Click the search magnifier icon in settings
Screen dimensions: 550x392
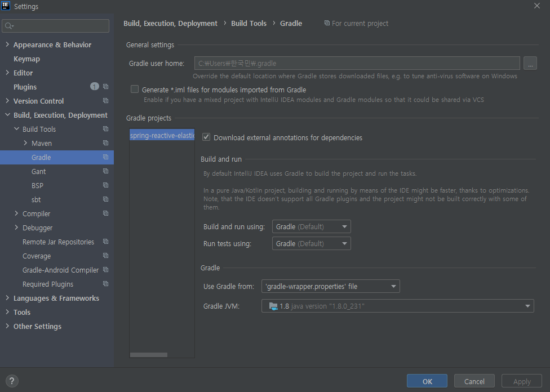click(x=9, y=26)
